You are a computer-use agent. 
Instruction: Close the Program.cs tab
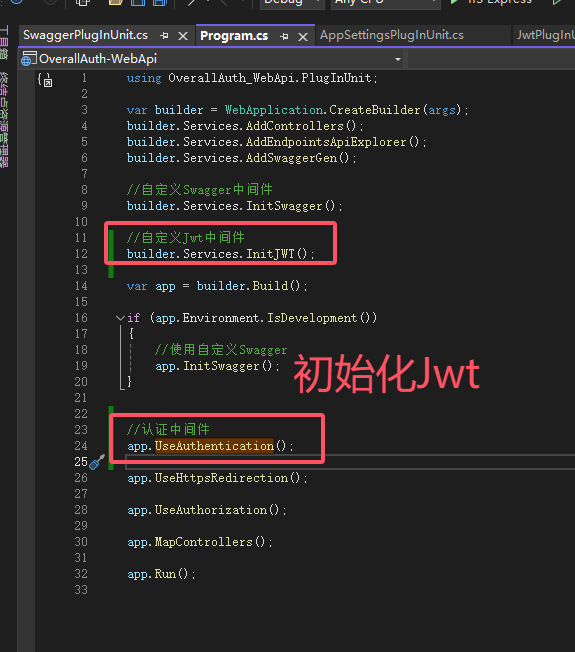coord(303,37)
